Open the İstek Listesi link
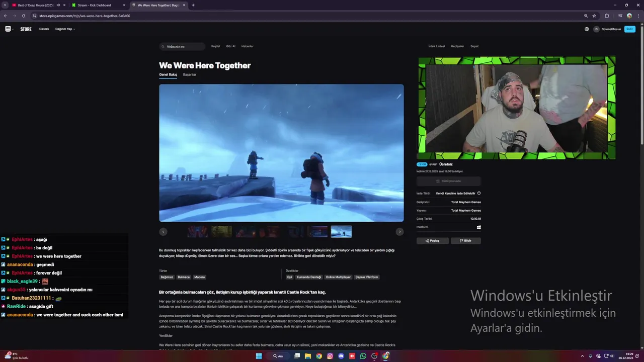This screenshot has width=644, height=362. [437, 46]
